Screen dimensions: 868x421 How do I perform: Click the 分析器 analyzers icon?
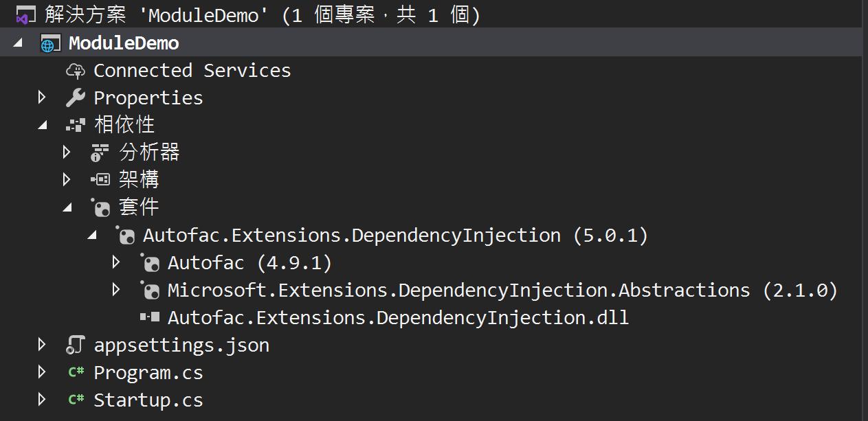click(100, 152)
